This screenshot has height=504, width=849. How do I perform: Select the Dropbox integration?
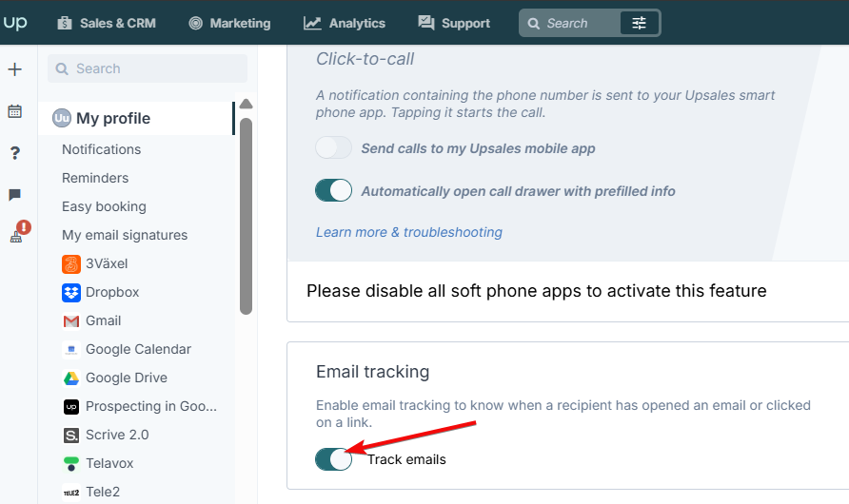[x=101, y=293]
